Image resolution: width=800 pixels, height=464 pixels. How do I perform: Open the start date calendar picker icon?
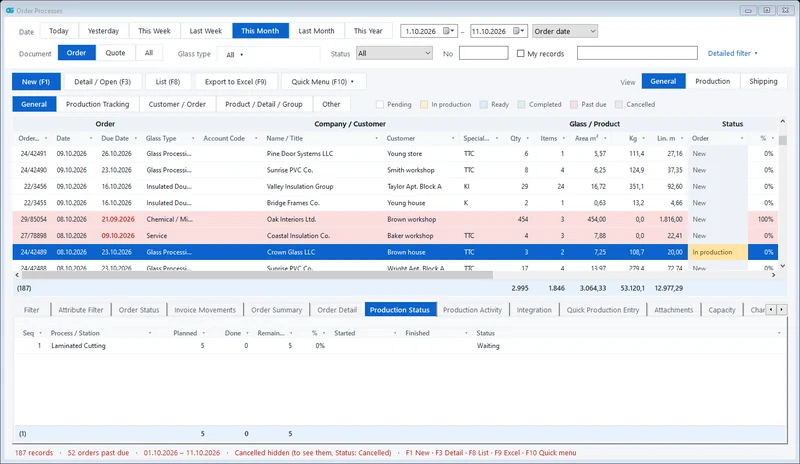click(x=448, y=31)
